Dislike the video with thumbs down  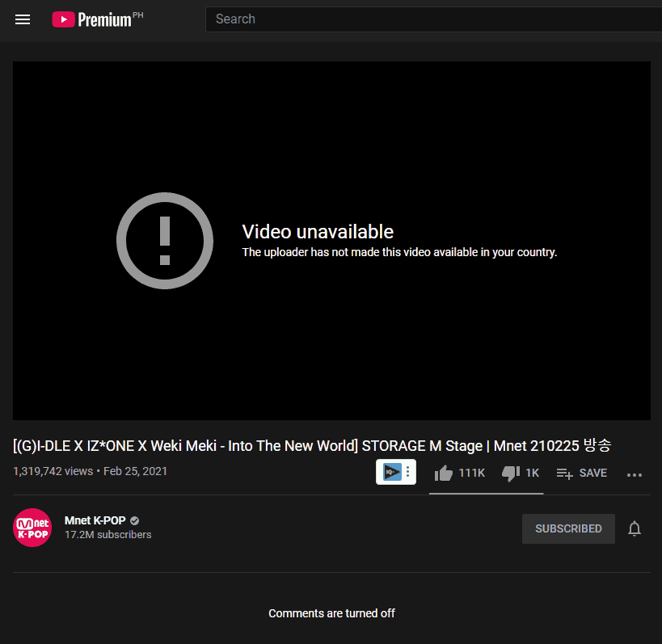coord(511,473)
